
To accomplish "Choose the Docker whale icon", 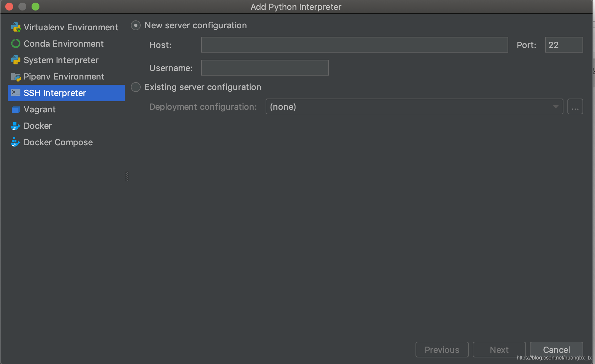I will coord(15,126).
